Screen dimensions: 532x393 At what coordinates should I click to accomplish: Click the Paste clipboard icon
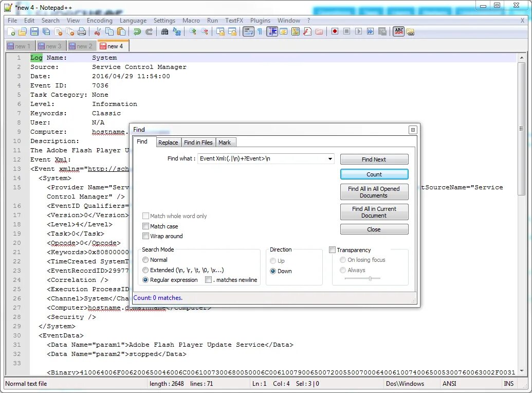(x=121, y=31)
